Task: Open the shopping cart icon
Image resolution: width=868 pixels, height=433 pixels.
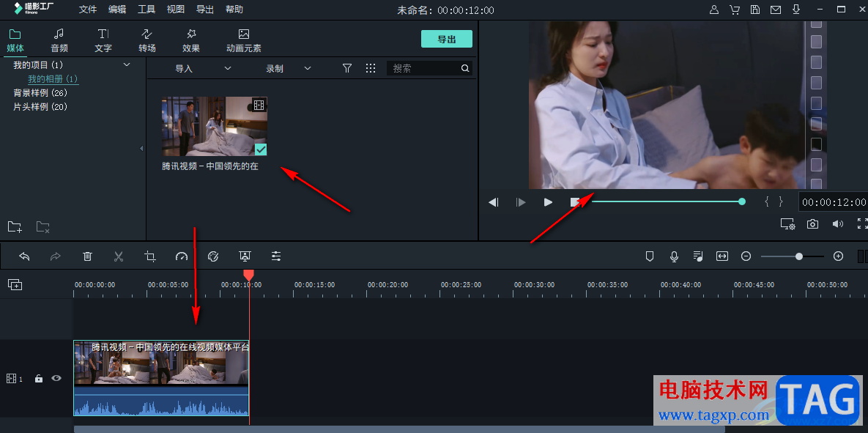Action: coord(735,10)
